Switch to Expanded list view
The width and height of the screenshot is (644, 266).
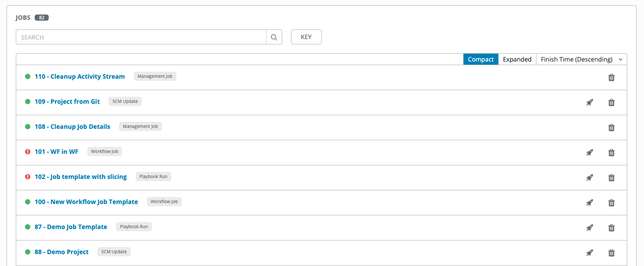click(x=517, y=59)
